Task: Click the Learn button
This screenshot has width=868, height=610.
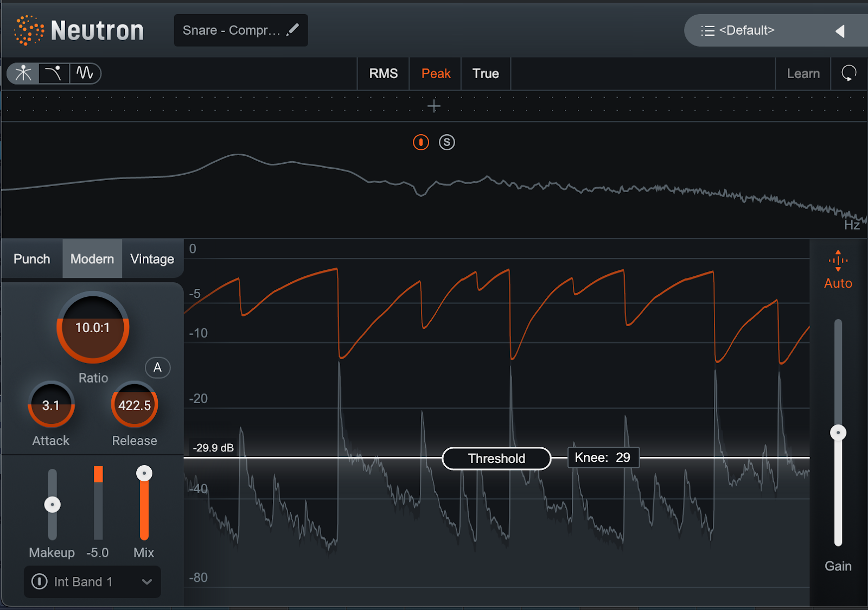Action: (803, 73)
